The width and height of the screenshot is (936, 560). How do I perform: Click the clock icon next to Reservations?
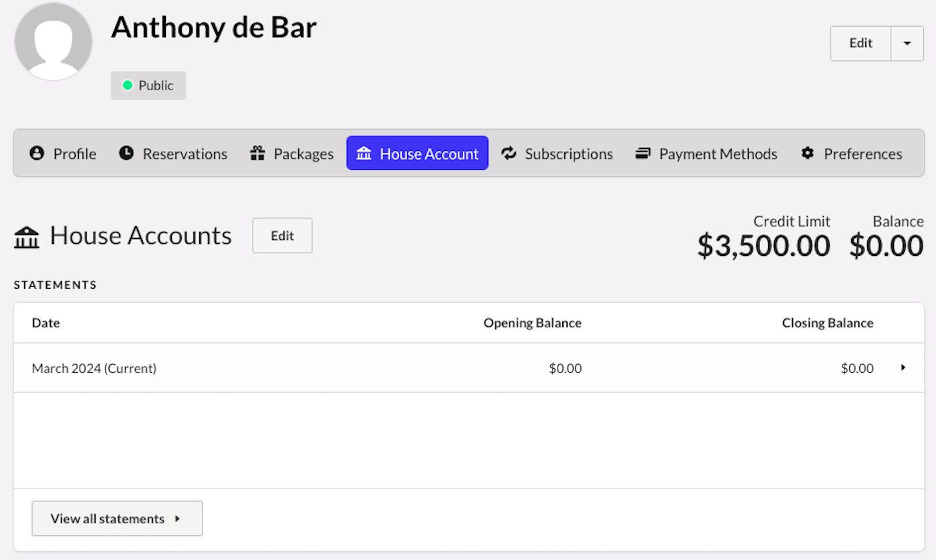(x=126, y=154)
